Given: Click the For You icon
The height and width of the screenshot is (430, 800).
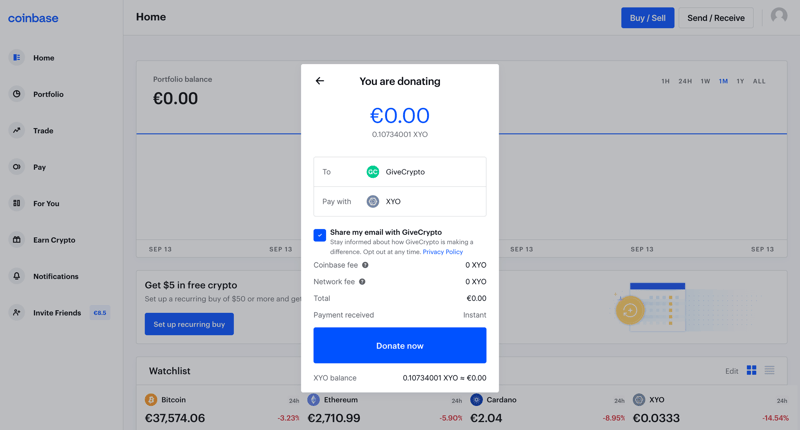Looking at the screenshot, I should pyautogui.click(x=17, y=203).
